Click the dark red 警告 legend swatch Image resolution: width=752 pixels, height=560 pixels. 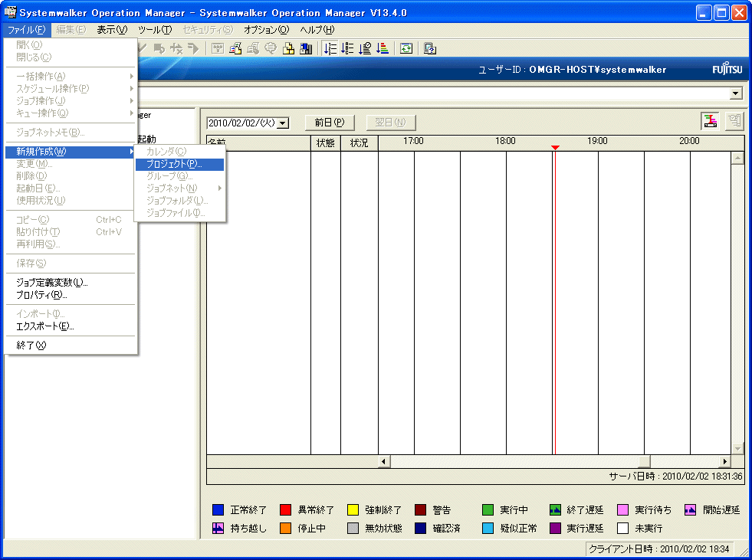click(421, 509)
